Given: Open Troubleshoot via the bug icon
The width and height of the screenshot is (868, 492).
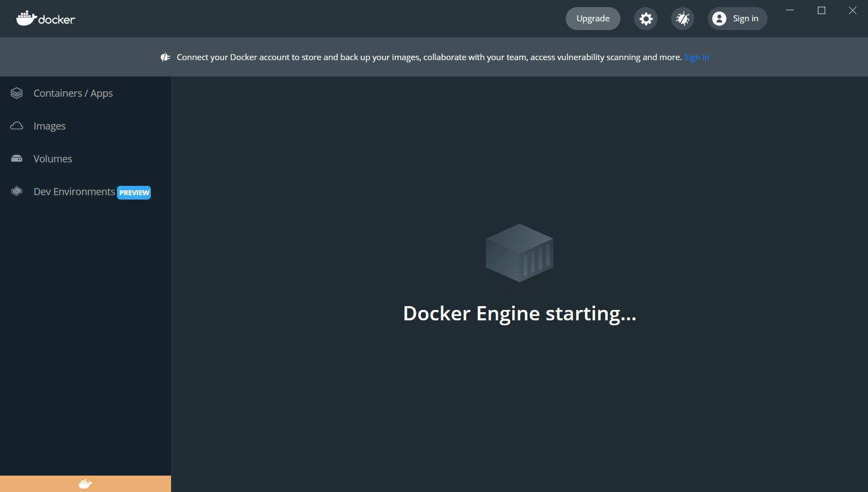Looking at the screenshot, I should 682,19.
